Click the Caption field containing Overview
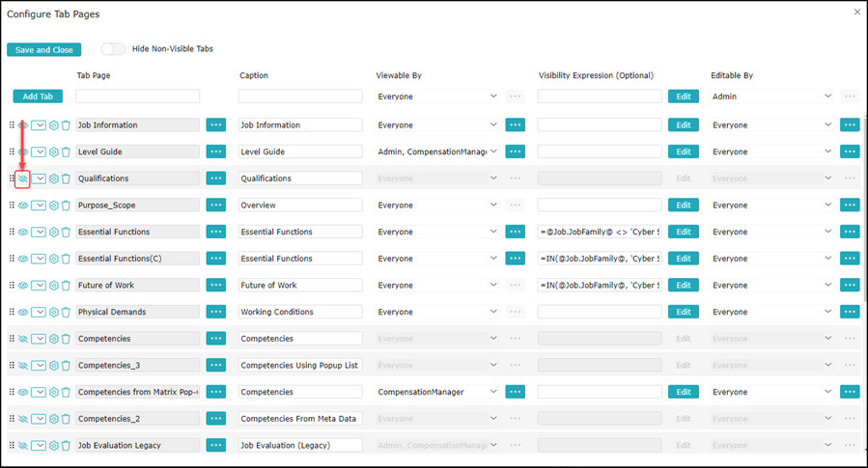Viewport: 868px width, 468px height. (x=299, y=206)
